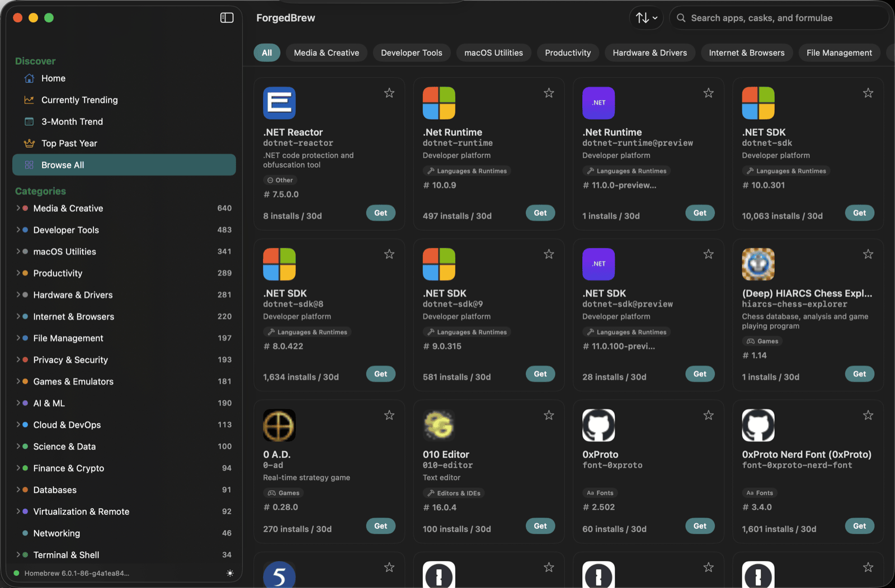The width and height of the screenshot is (895, 588).
Task: Open the AI & ML category
Action: click(x=124, y=403)
